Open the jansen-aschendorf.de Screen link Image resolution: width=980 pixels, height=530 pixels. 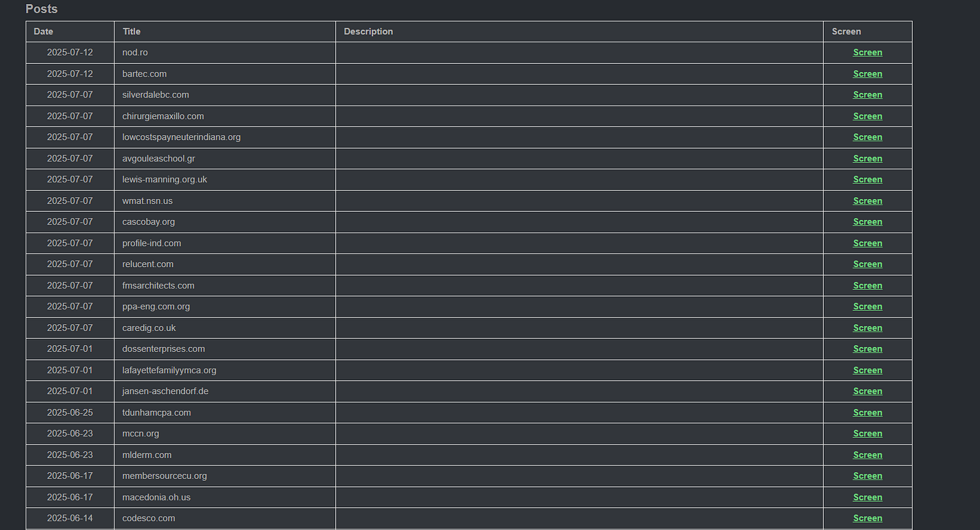coord(868,391)
